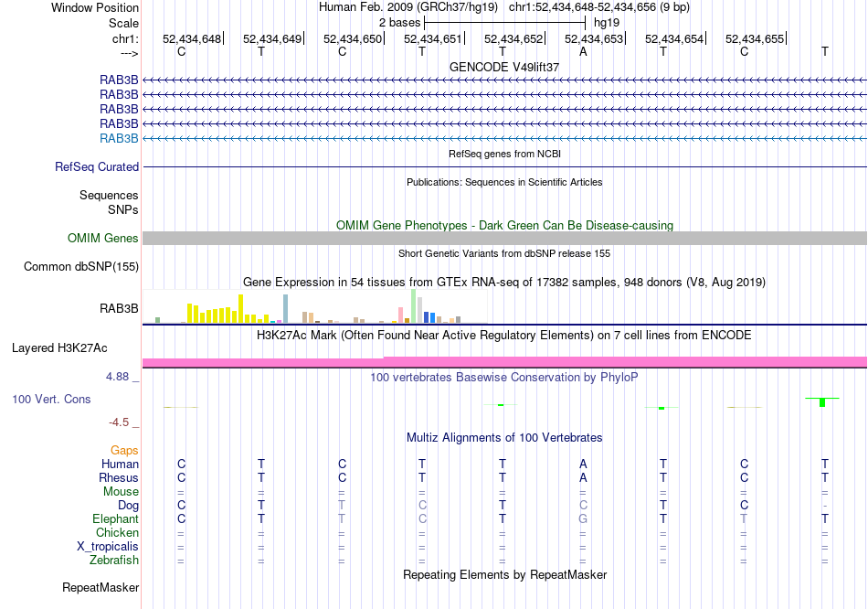Click the Mouse alignment row label
Image resolution: width=868 pixels, height=609 pixels.
click(121, 492)
